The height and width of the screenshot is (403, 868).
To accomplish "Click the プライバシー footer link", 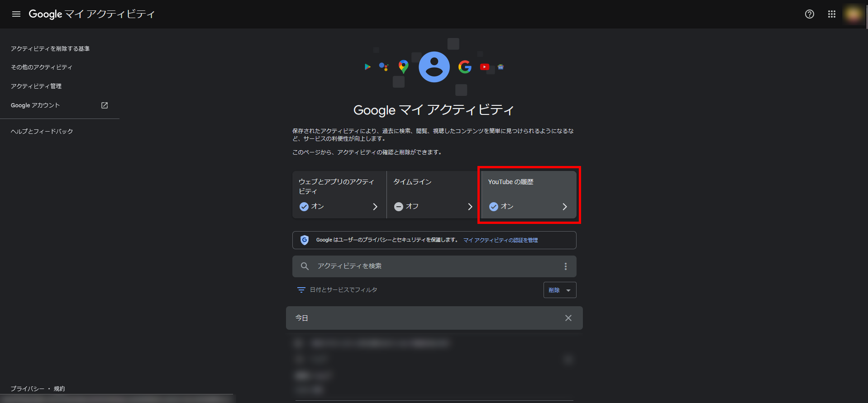I will pyautogui.click(x=28, y=389).
